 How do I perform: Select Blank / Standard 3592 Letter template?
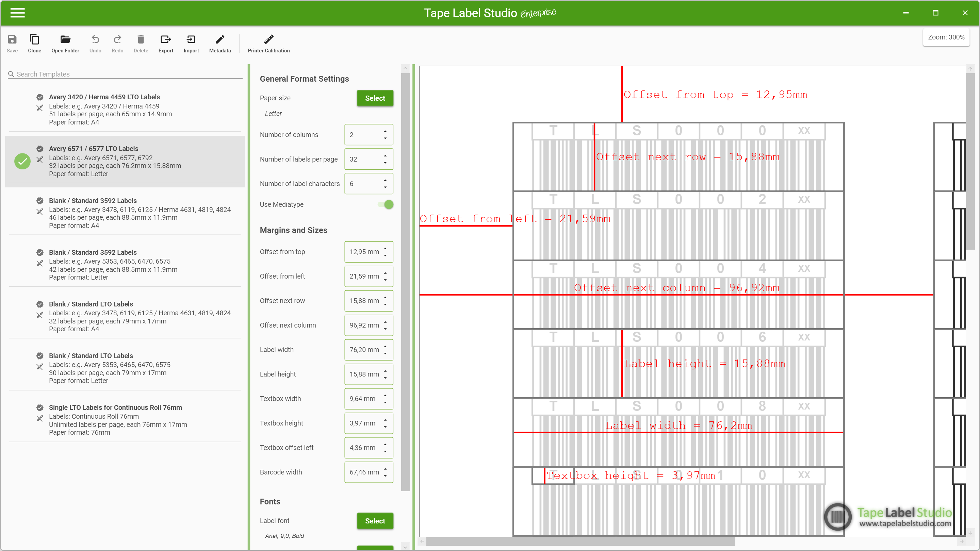[x=125, y=265]
